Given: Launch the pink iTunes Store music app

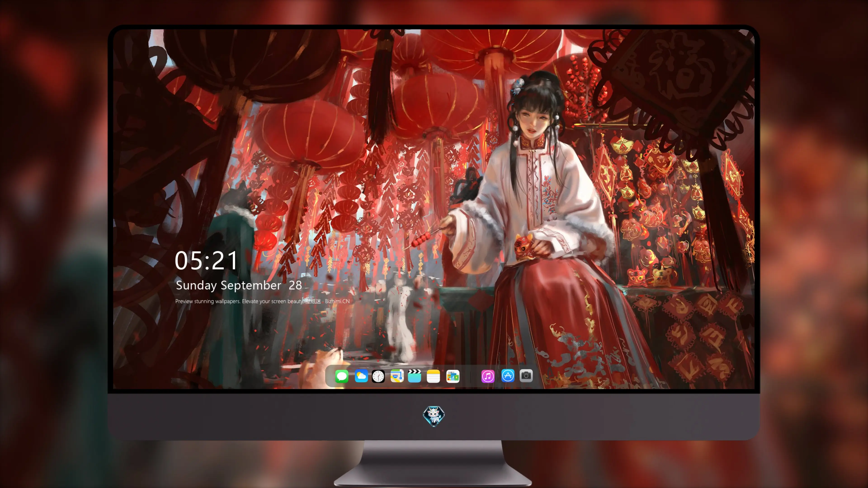Looking at the screenshot, I should coord(488,376).
